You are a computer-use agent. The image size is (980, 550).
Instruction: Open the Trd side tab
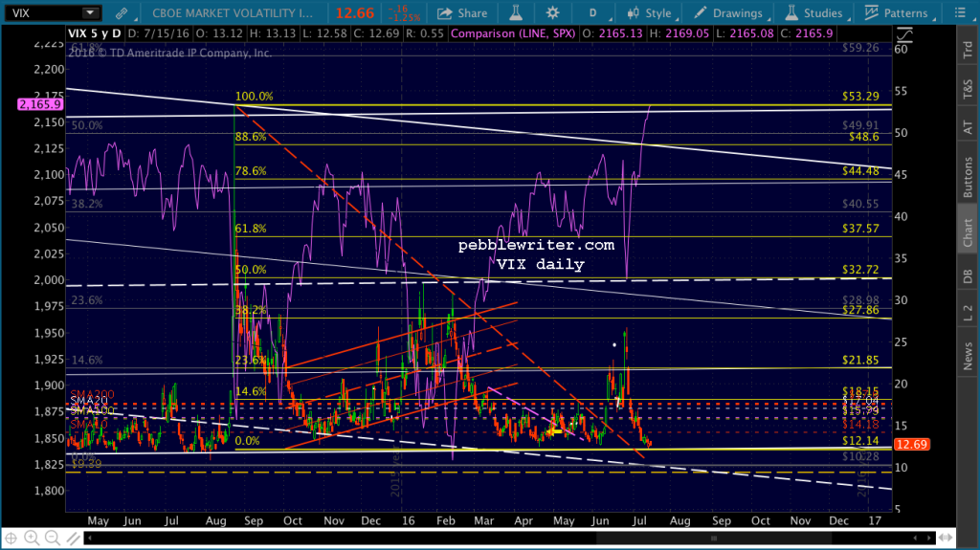pyautogui.click(x=968, y=50)
